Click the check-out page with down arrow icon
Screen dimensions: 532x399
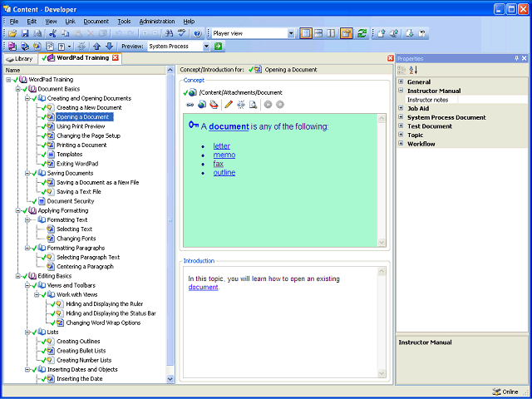410,33
